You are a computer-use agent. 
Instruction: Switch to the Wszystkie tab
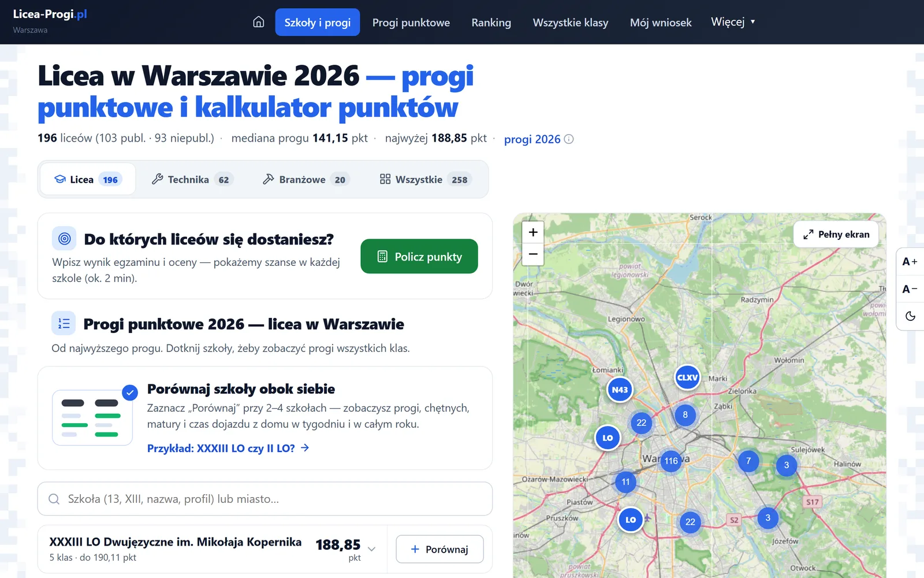(425, 179)
